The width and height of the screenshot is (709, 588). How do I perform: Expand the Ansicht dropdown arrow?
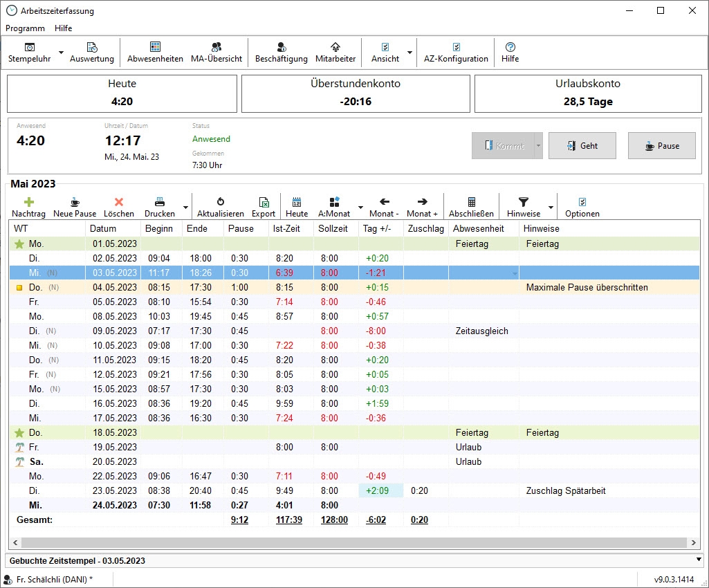409,53
